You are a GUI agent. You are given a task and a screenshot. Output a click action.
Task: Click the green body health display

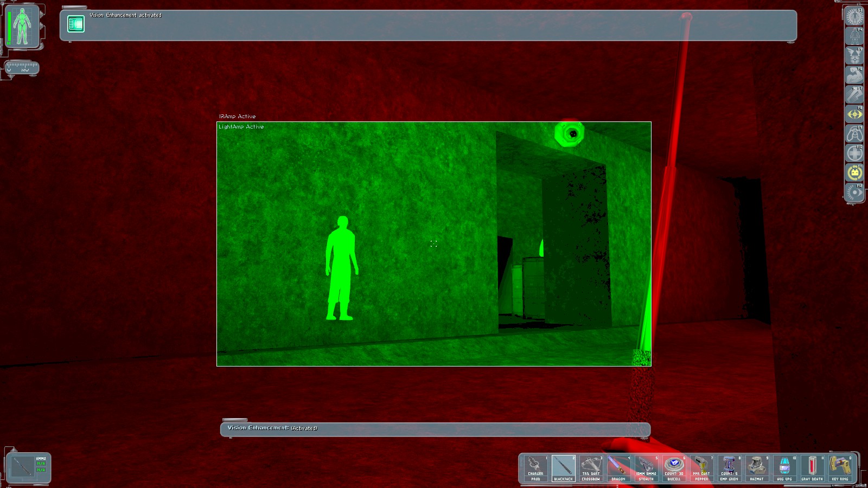pyautogui.click(x=22, y=26)
